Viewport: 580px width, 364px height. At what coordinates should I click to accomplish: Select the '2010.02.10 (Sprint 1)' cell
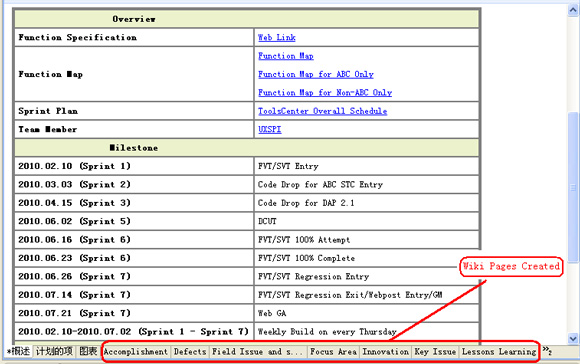tap(134, 166)
